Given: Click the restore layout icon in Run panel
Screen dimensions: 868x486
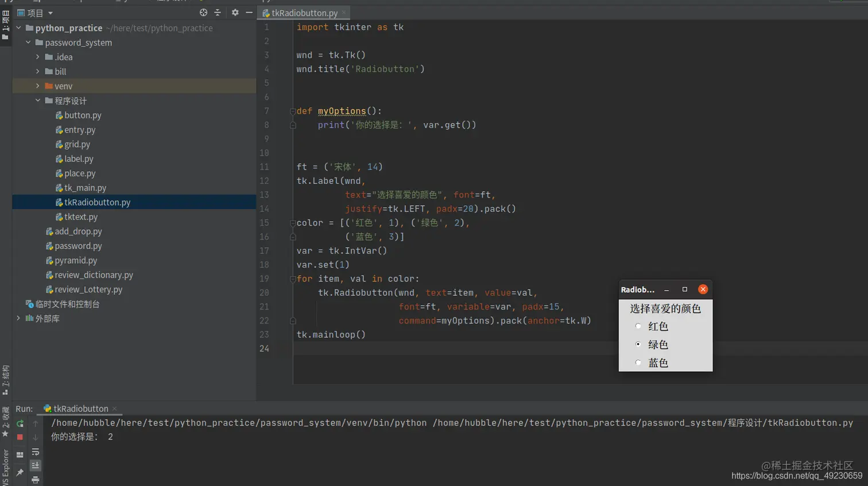Looking at the screenshot, I should 20,454.
